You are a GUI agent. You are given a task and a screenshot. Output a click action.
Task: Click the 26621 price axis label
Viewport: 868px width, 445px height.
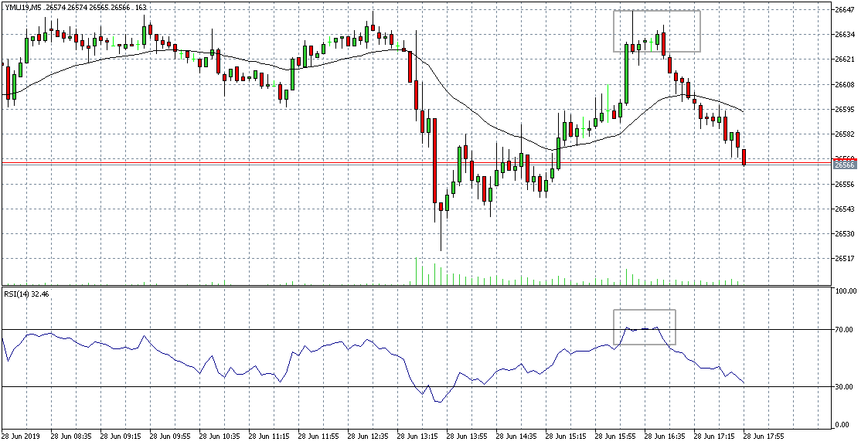coord(845,59)
